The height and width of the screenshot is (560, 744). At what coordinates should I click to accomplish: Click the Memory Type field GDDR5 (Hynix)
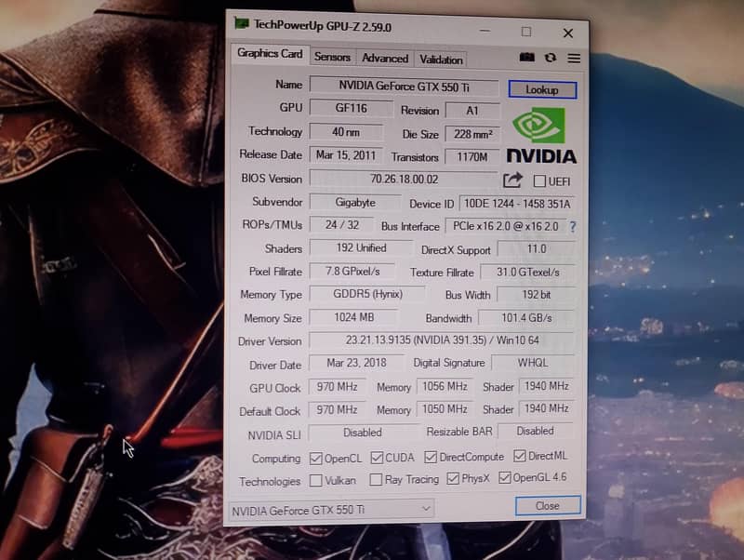click(x=367, y=294)
